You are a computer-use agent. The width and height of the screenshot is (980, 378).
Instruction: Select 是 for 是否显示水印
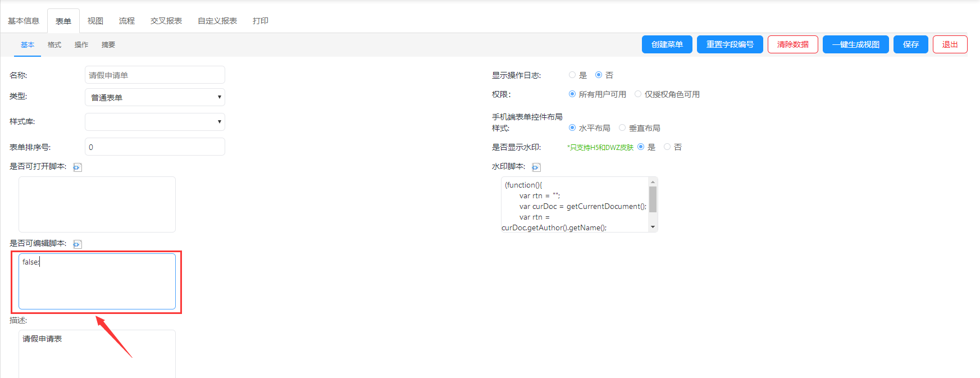[x=641, y=147]
